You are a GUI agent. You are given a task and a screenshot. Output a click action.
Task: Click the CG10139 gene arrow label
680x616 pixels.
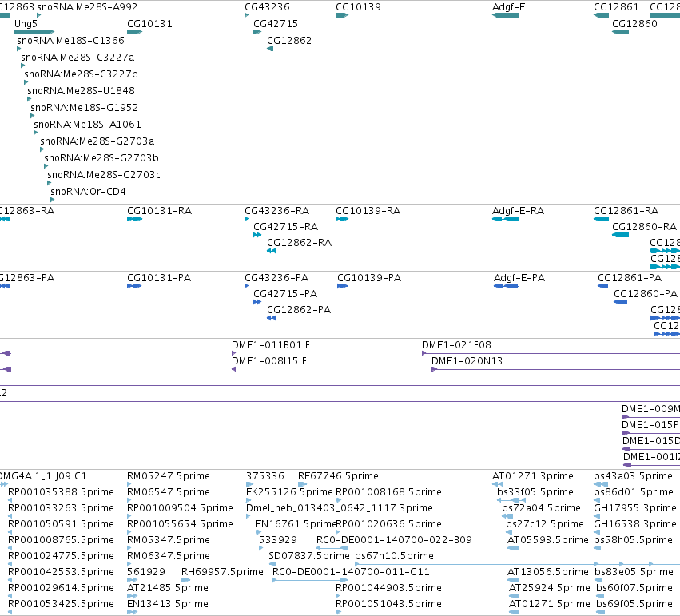point(358,7)
